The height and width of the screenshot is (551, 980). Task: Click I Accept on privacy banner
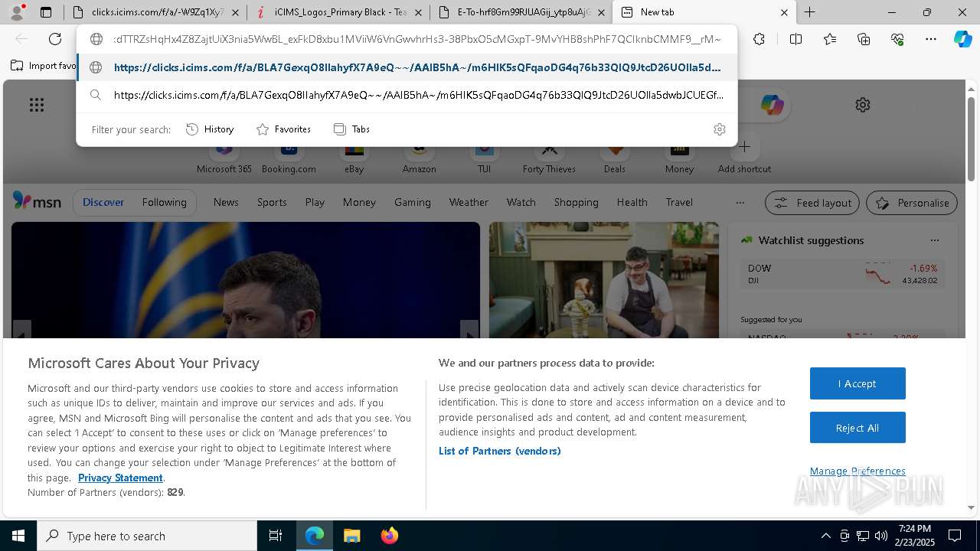pos(857,383)
